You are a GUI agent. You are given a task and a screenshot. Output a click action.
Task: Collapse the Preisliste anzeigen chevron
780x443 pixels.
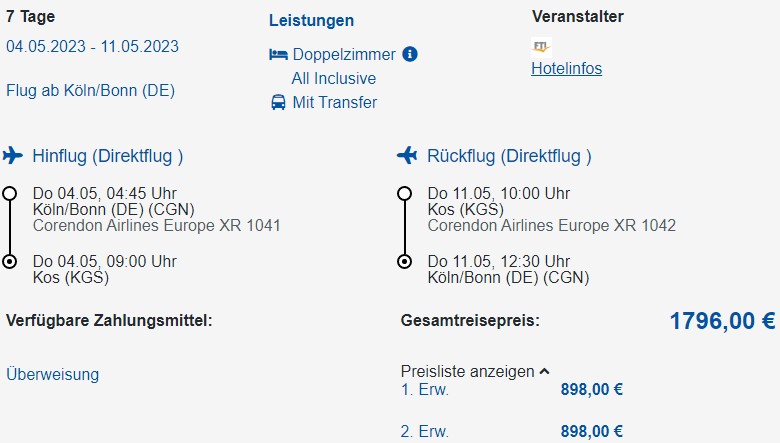[x=545, y=371]
